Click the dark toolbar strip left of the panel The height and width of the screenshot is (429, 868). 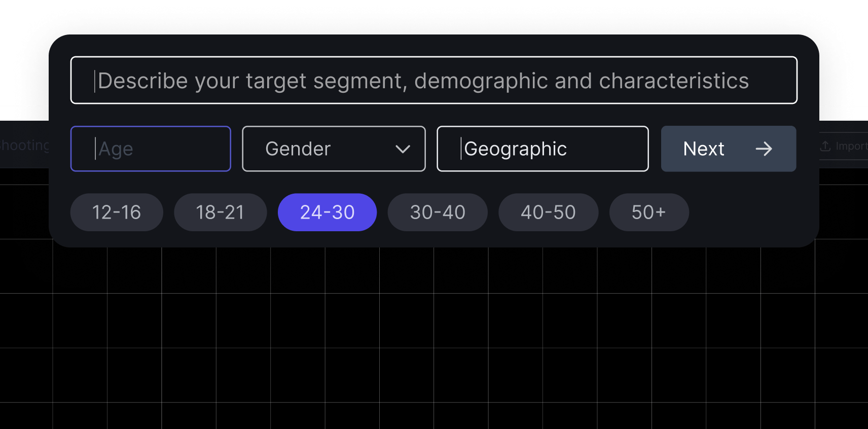(x=24, y=145)
